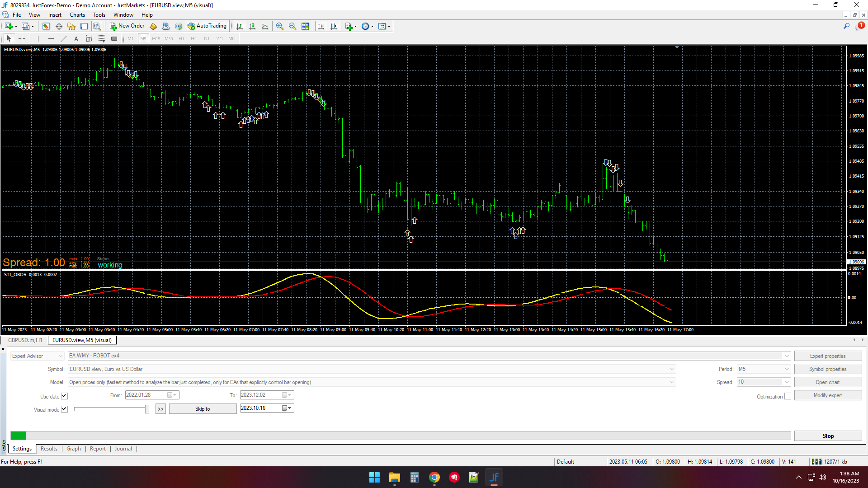Stop the running backtest

[x=828, y=436]
